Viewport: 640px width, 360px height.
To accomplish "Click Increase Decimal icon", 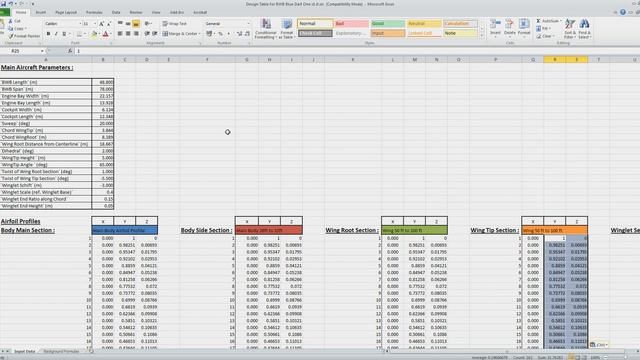I will [x=239, y=33].
